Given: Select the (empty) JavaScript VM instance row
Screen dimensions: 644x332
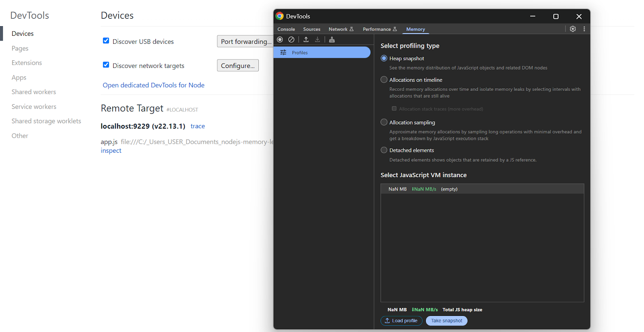Looking at the screenshot, I should [x=482, y=189].
